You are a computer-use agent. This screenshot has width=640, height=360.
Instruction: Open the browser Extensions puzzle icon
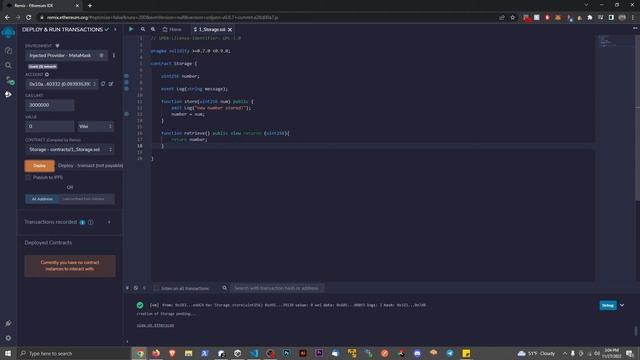click(590, 18)
